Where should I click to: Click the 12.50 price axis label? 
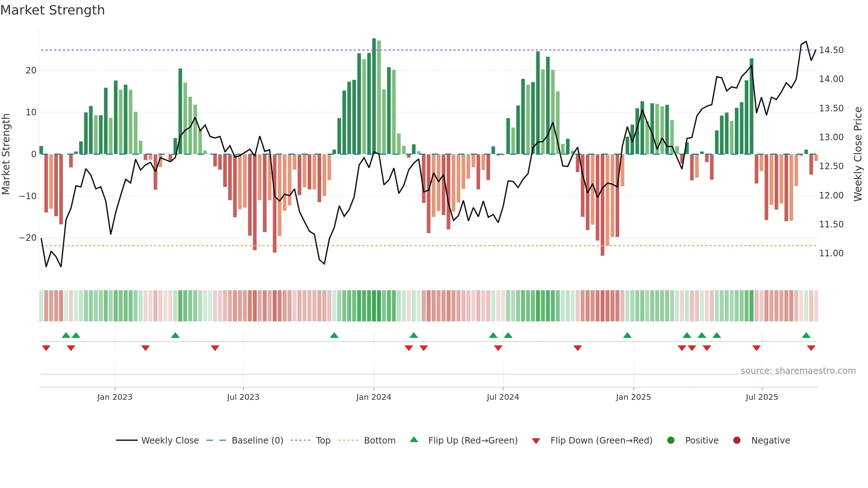pyautogui.click(x=831, y=166)
